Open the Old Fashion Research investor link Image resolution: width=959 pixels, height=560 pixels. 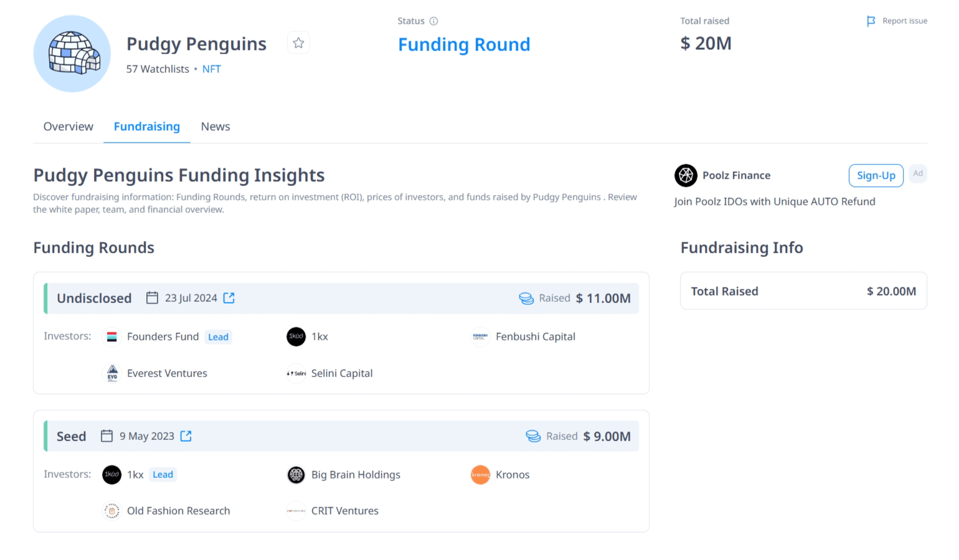click(178, 511)
